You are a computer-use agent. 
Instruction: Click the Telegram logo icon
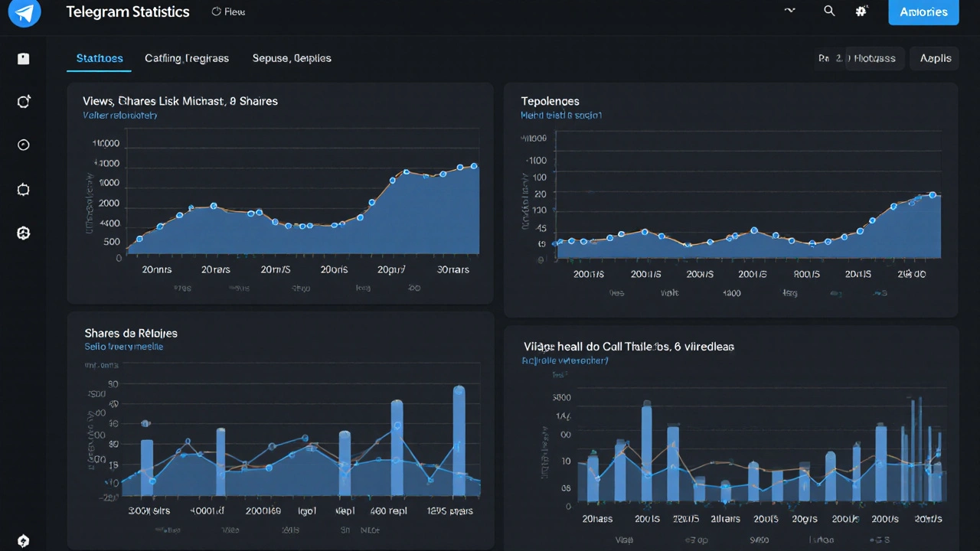coord(24,13)
